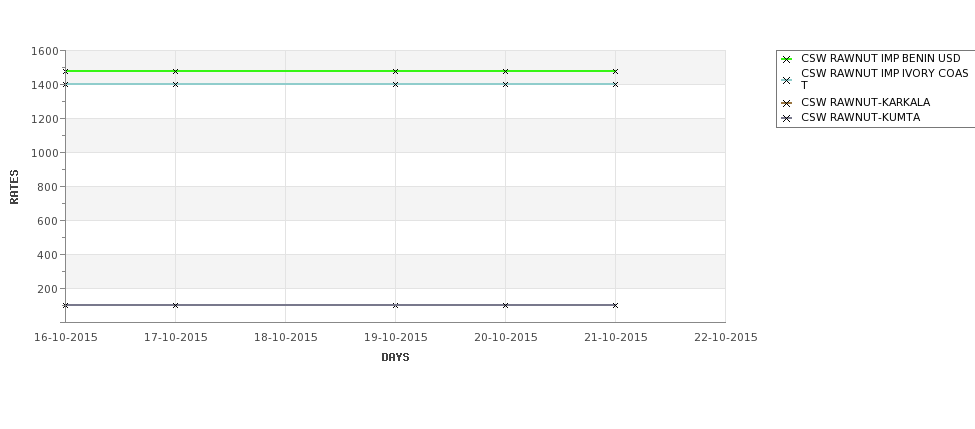Click the DAYS axis title
Screen dimensions: 975x429
pyautogui.click(x=395, y=357)
